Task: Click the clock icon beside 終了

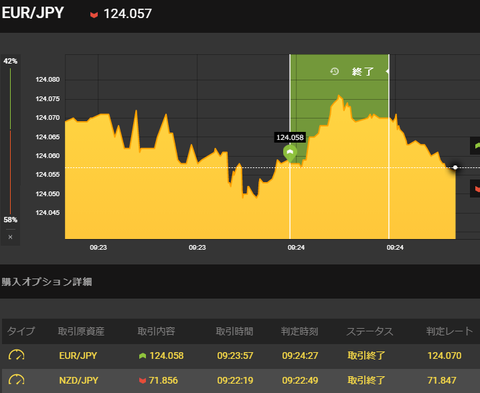Action: pyautogui.click(x=334, y=71)
